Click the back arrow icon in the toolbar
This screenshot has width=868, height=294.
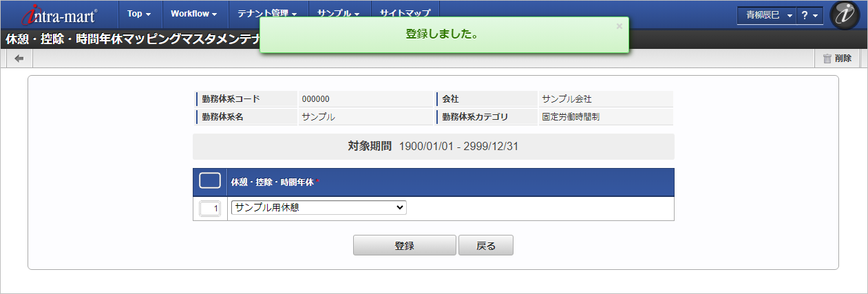pyautogui.click(x=19, y=59)
